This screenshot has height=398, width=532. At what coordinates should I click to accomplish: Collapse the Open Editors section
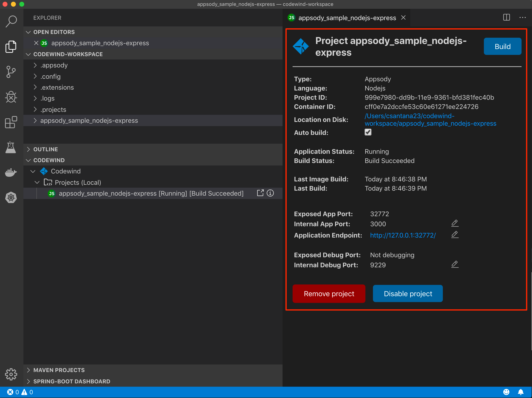tap(153, 32)
